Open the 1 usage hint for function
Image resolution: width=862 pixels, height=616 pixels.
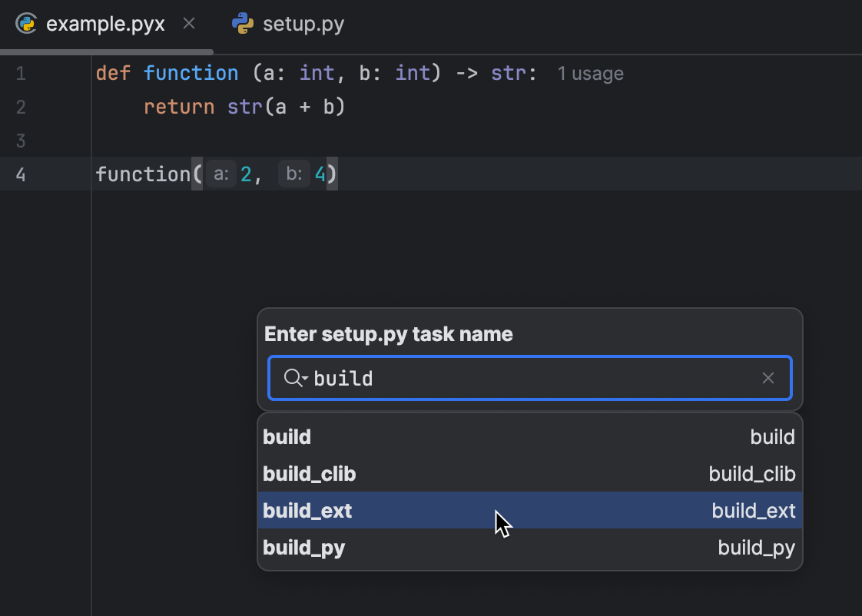click(x=590, y=73)
